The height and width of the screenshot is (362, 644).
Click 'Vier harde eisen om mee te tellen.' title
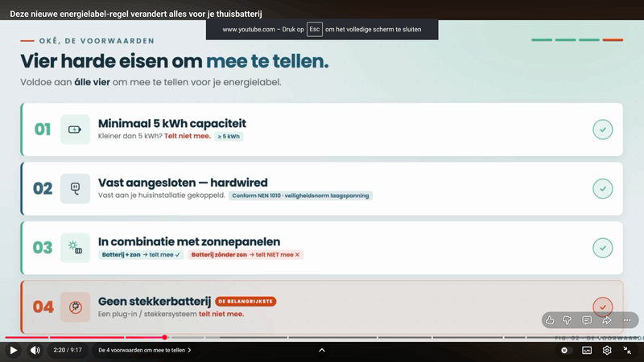175,61
